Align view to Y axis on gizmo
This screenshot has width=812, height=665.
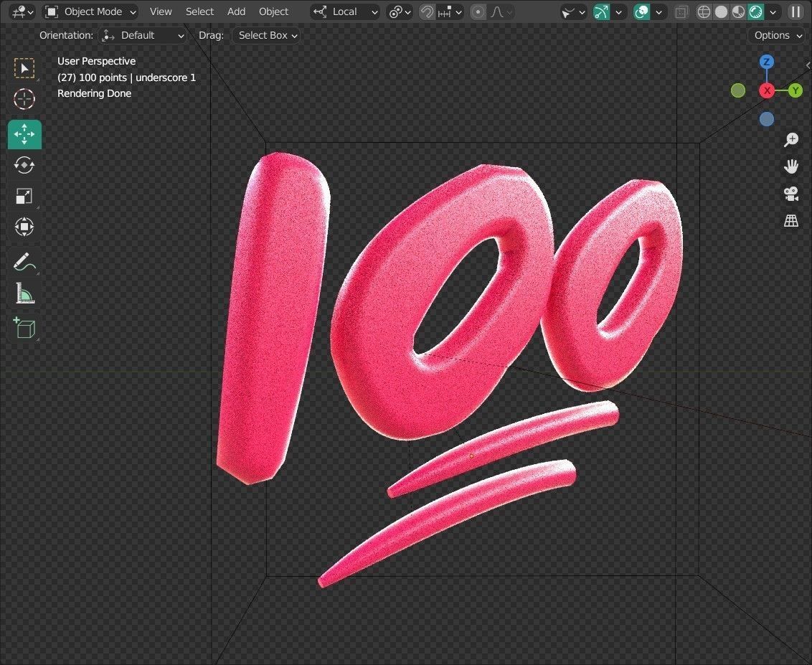pyautogui.click(x=795, y=90)
